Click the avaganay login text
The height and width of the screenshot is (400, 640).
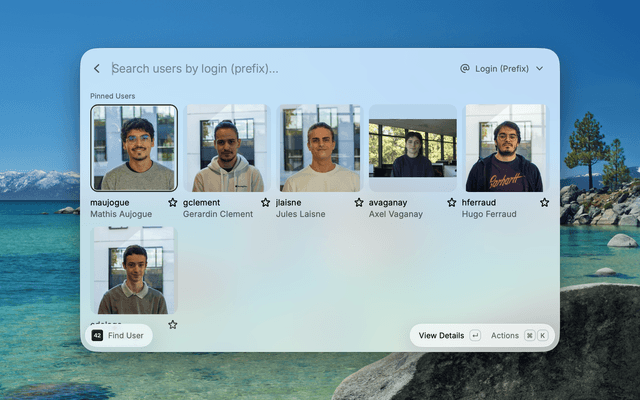pos(388,202)
